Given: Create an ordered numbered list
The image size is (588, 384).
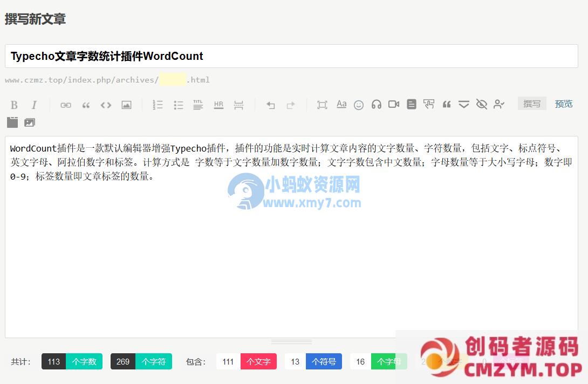Looking at the screenshot, I should (158, 105).
